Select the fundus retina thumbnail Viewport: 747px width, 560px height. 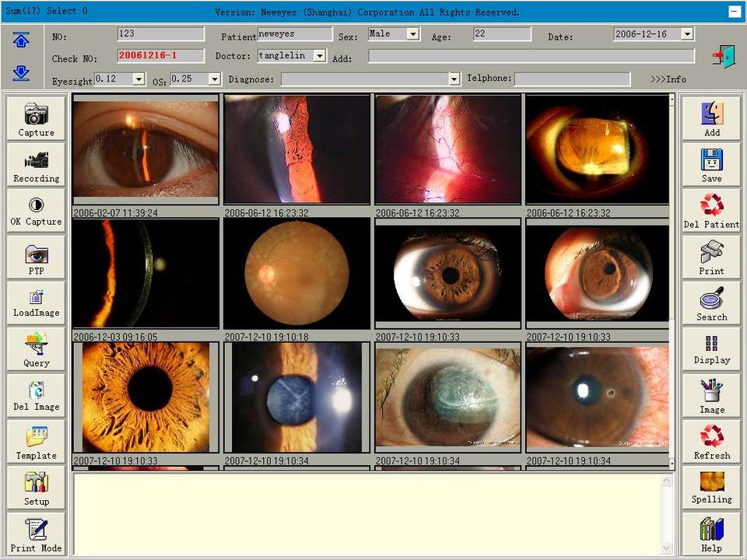click(296, 273)
